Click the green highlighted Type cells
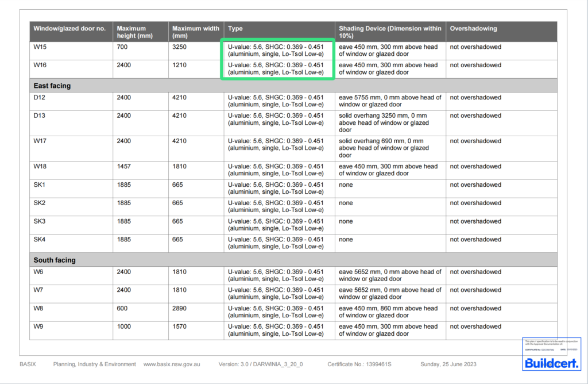Image resolution: width=588 pixels, height=384 pixels. (x=278, y=59)
